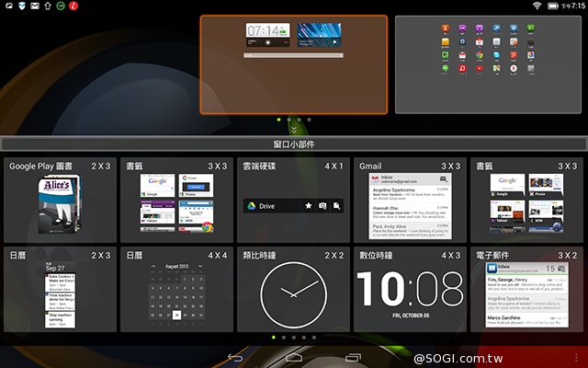Switch to the second home-screen page dot
This screenshot has height=368, width=588.
pyautogui.click(x=288, y=120)
